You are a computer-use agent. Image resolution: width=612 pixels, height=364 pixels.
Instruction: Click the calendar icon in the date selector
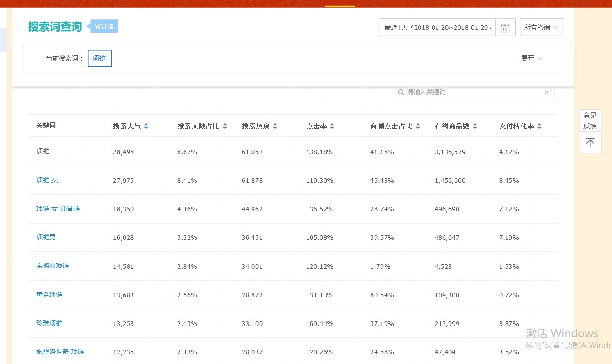click(505, 27)
